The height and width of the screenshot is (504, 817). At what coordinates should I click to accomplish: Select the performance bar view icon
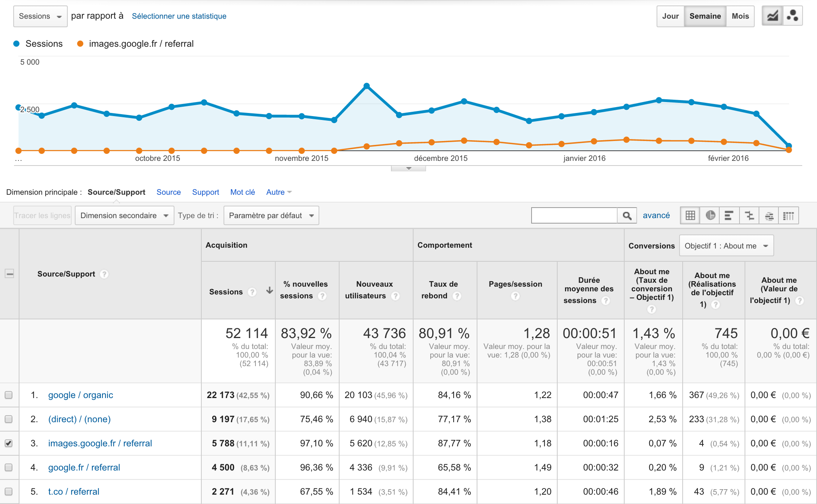729,215
